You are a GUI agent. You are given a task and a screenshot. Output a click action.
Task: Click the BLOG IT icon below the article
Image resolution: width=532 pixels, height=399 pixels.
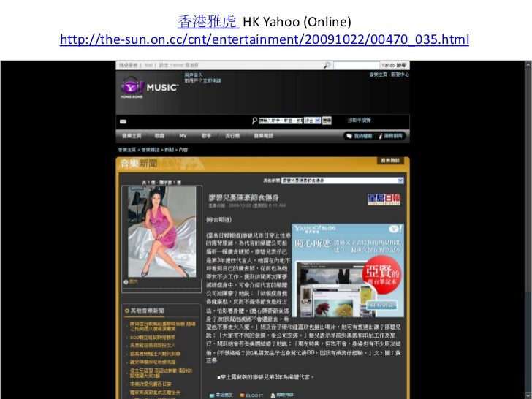coord(242,395)
